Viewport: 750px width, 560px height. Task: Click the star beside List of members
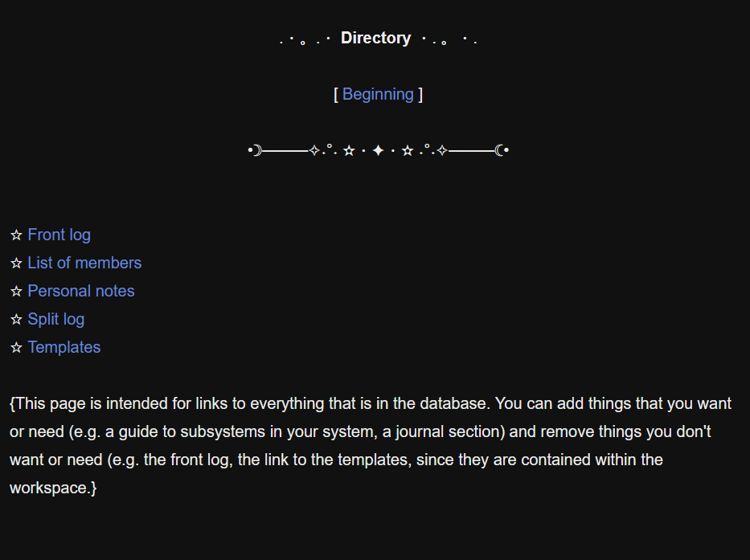pyautogui.click(x=16, y=264)
